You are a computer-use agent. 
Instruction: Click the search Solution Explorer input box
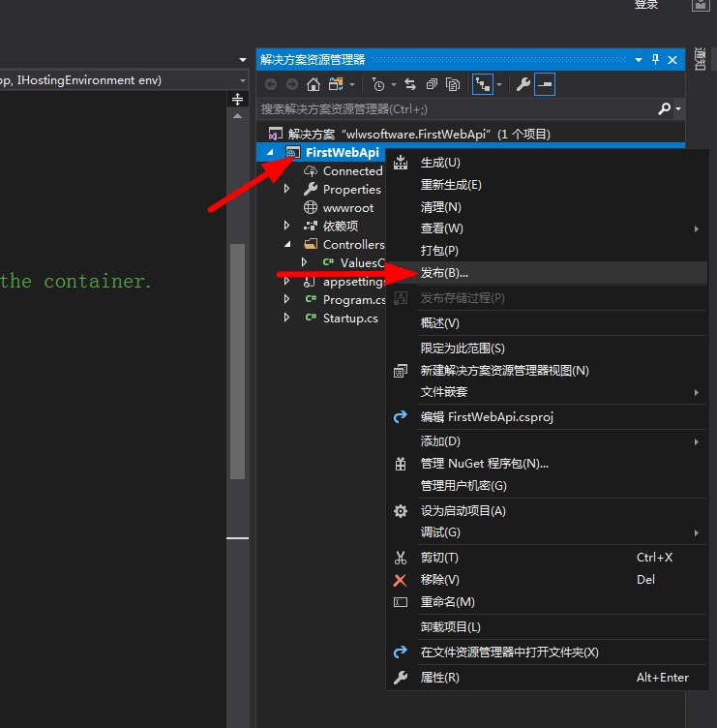click(x=455, y=109)
